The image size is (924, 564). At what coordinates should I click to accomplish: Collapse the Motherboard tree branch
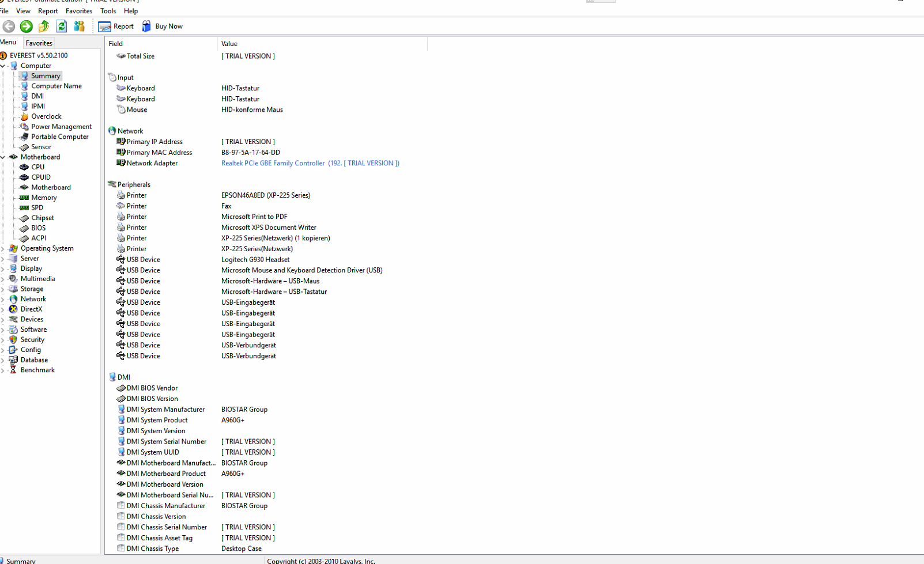pos(3,157)
